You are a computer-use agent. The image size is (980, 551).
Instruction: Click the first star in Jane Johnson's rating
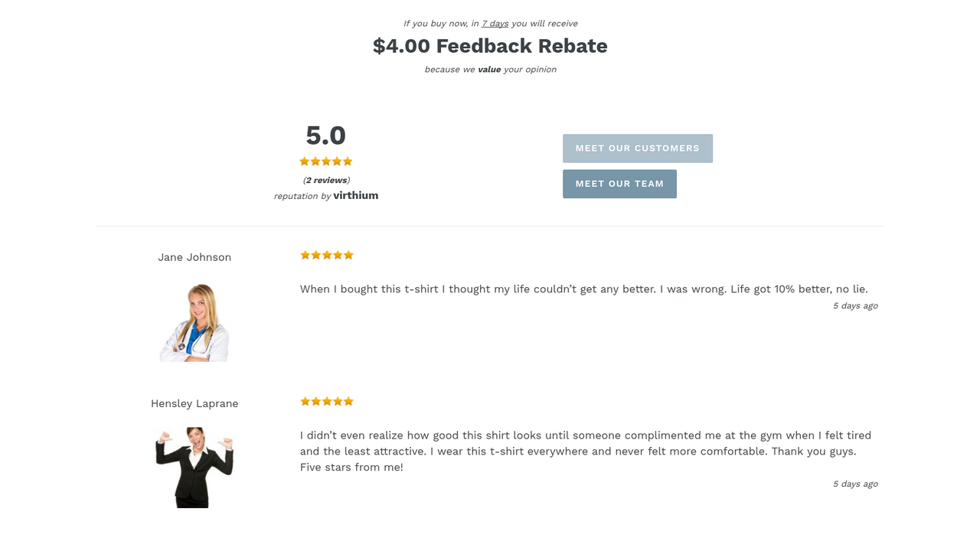click(304, 254)
